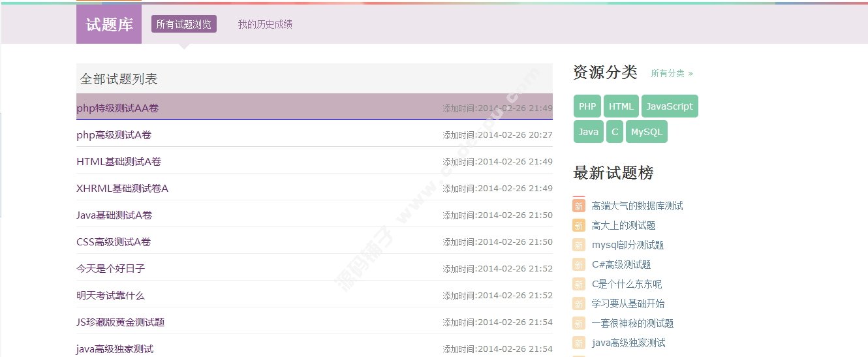
Task: Click the 新 badge beside 高端大气的数据库测试
Action: (x=579, y=206)
